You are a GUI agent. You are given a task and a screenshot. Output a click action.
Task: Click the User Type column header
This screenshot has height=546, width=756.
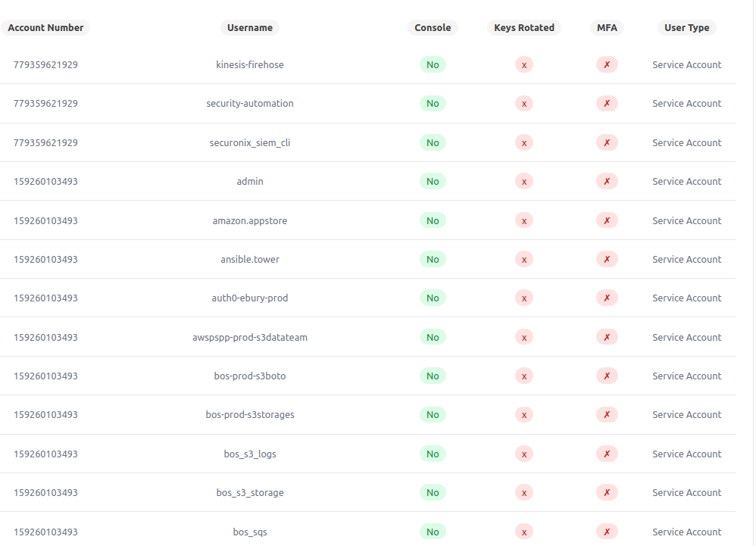tap(686, 28)
